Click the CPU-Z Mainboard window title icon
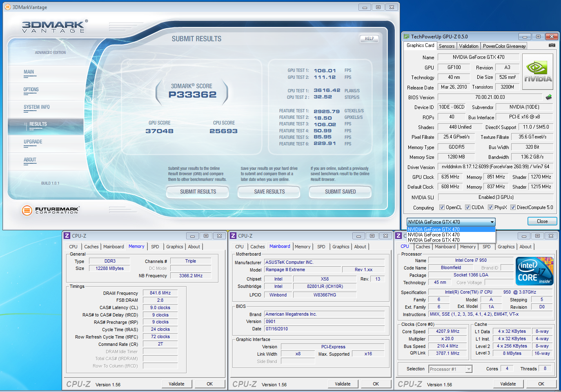The height and width of the screenshot is (392, 561). point(233,236)
